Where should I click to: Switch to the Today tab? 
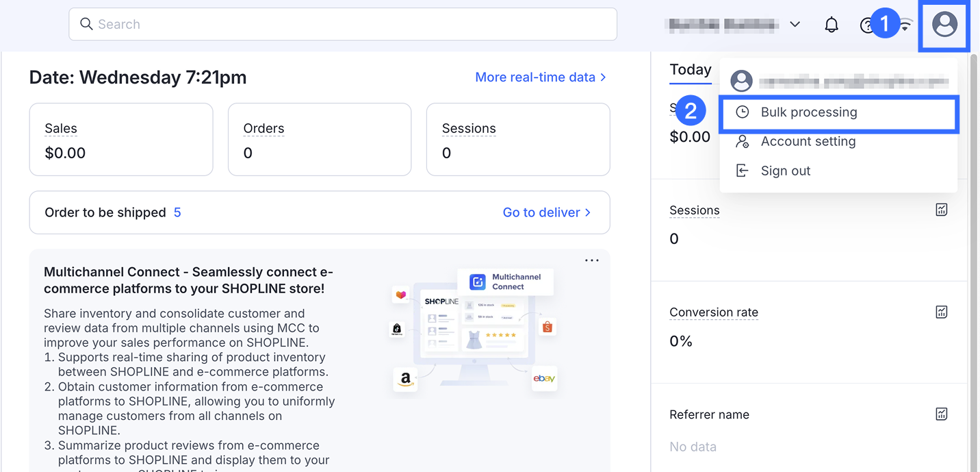[690, 70]
